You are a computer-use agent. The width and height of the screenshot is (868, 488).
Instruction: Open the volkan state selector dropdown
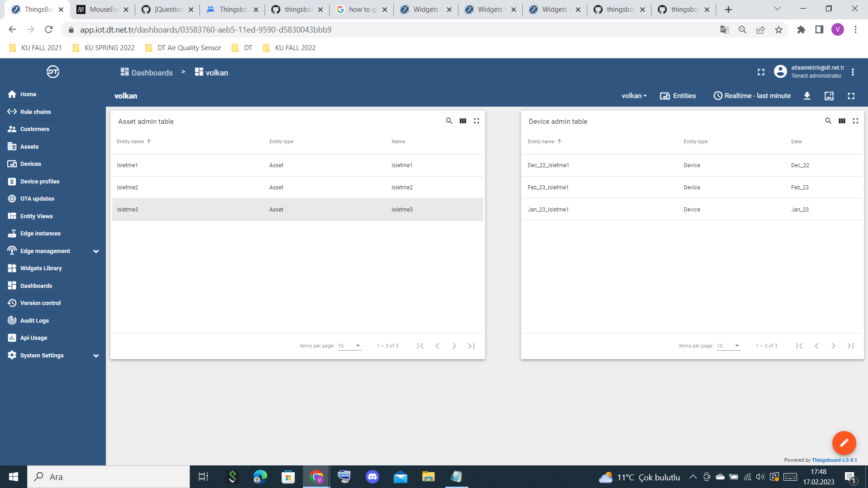click(634, 95)
